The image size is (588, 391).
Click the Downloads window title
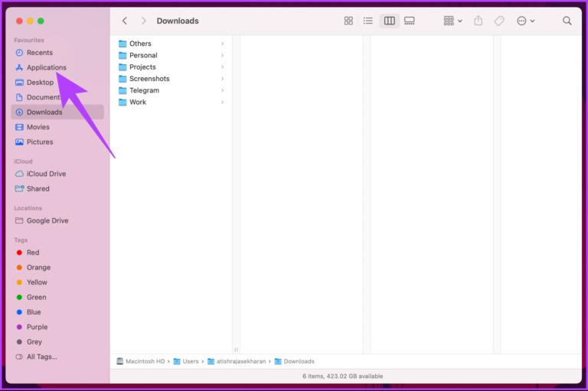tap(178, 21)
